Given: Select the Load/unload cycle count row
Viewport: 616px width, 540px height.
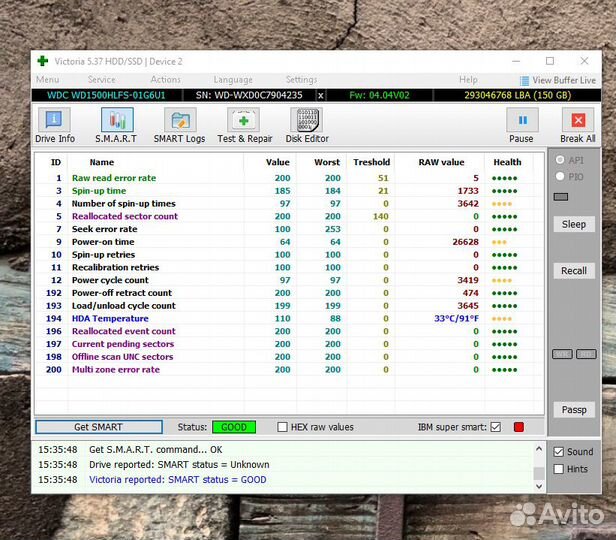Looking at the screenshot, I should [x=290, y=306].
